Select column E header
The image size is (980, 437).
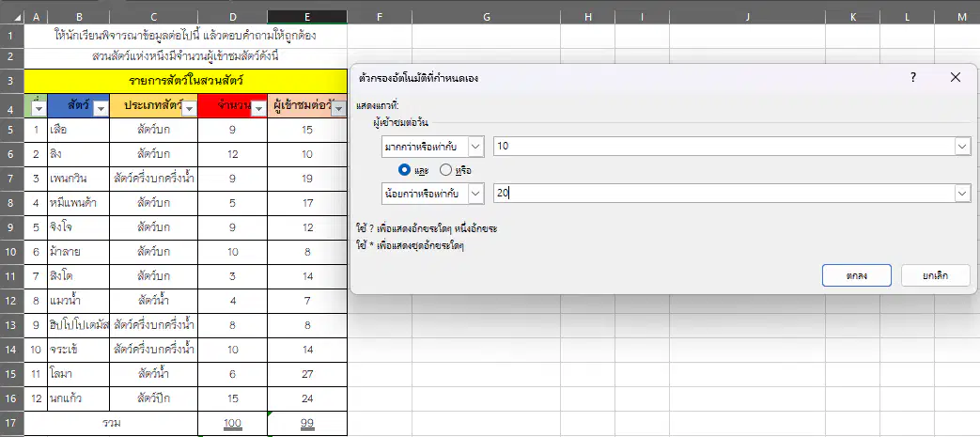pos(307,18)
